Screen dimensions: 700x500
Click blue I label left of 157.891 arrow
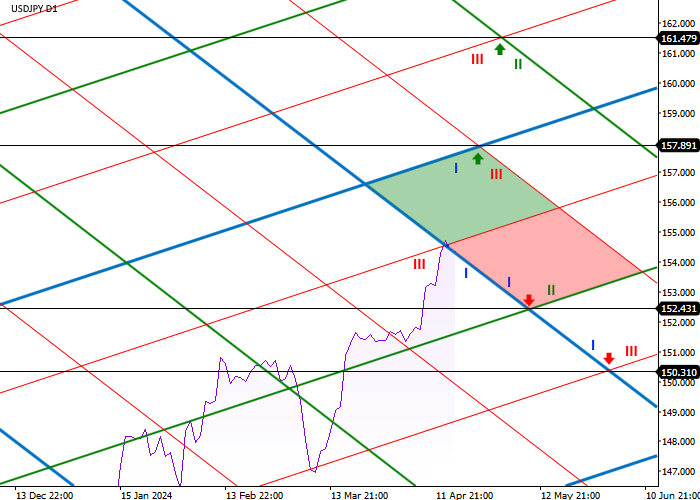pos(456,168)
